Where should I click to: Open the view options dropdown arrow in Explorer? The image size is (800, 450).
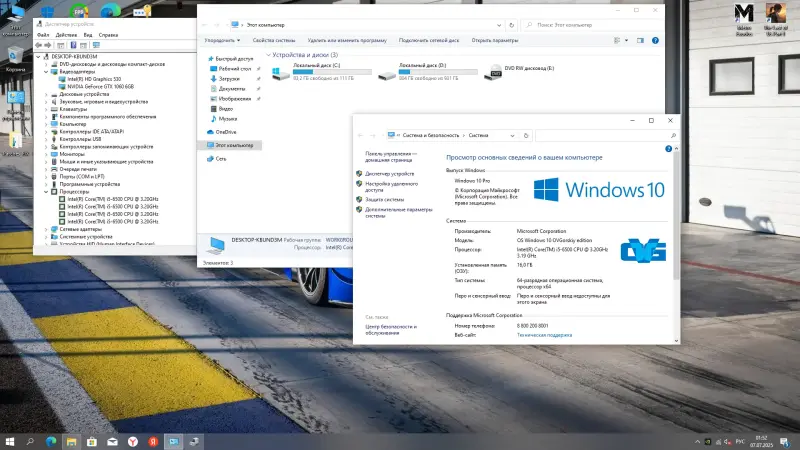point(627,40)
